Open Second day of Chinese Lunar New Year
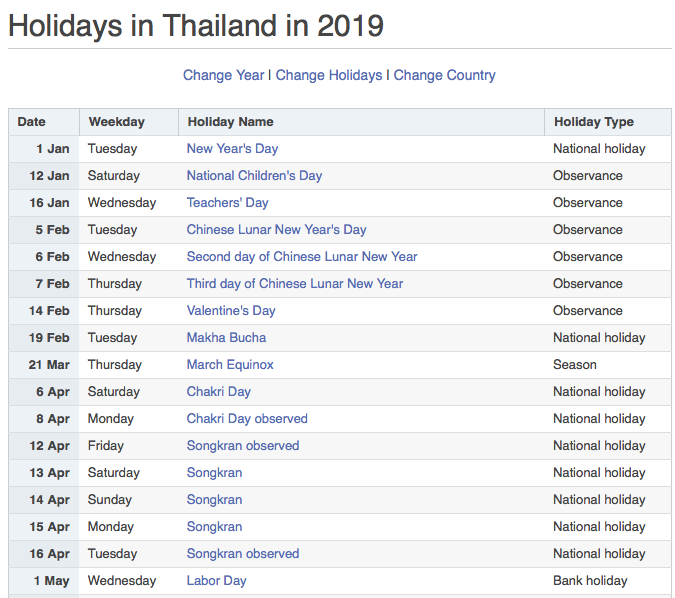The height and width of the screenshot is (598, 675). [x=302, y=257]
